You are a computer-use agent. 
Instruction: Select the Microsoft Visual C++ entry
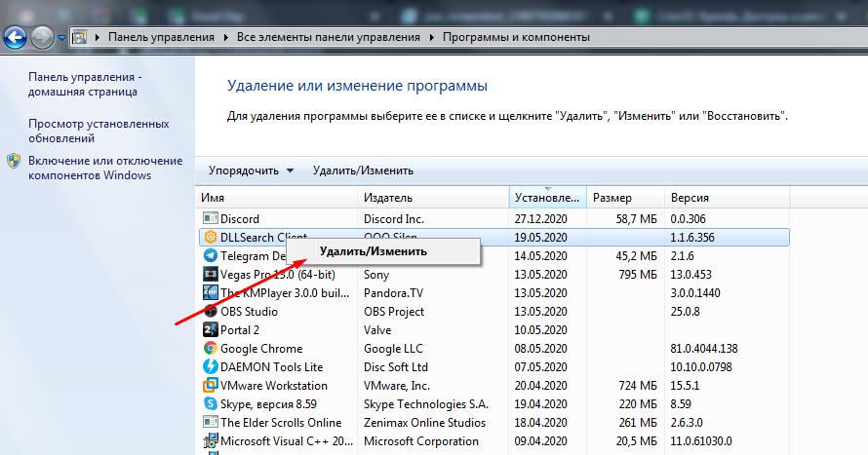[287, 441]
